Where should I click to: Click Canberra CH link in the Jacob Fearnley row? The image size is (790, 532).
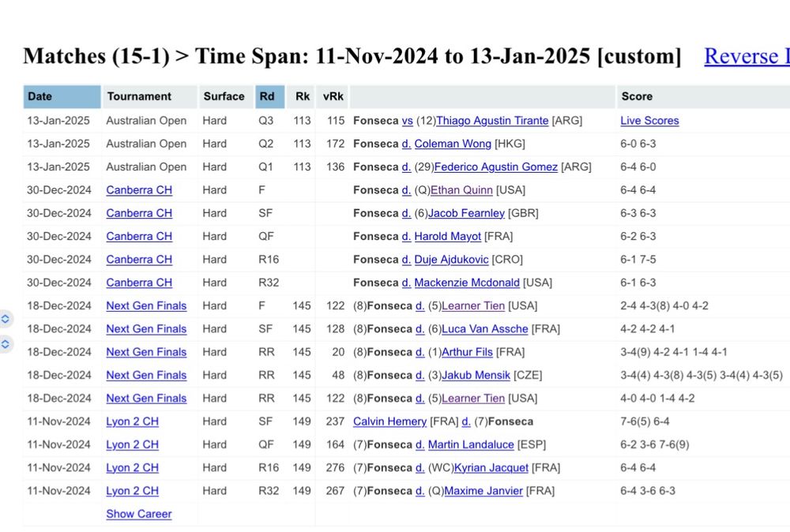tap(138, 213)
